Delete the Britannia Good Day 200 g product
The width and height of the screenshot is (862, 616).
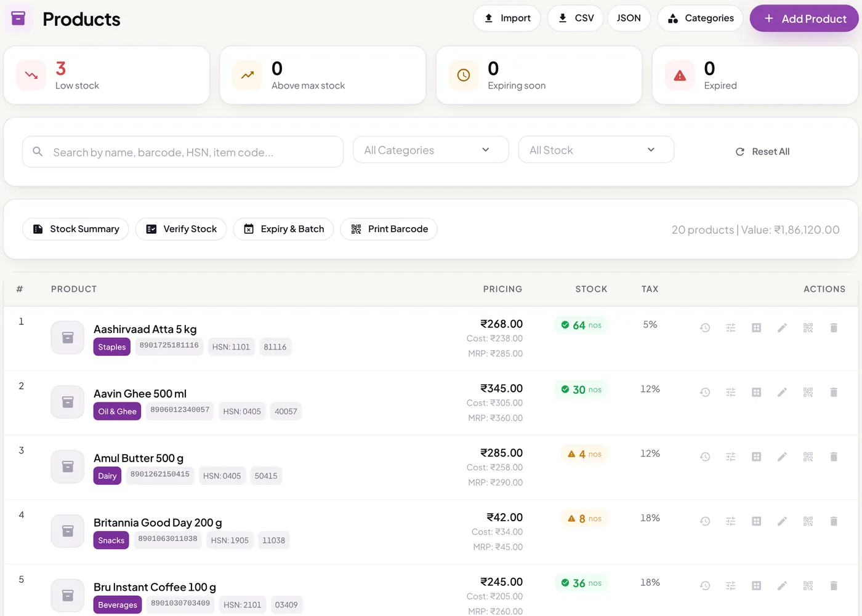point(834,521)
